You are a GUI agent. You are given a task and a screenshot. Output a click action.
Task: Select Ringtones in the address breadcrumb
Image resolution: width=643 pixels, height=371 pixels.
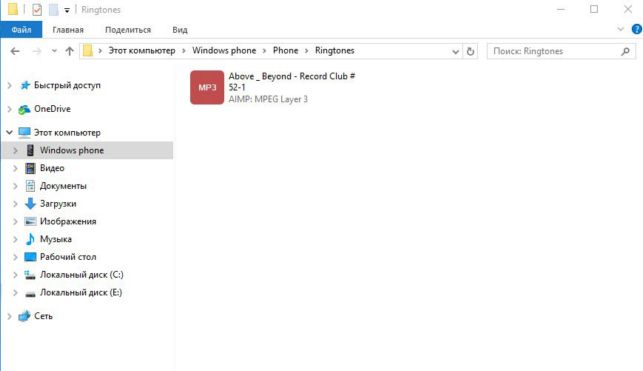(335, 50)
